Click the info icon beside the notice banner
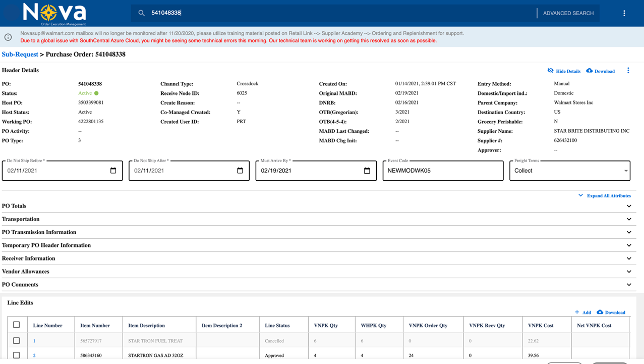644x364 pixels. 8,37
